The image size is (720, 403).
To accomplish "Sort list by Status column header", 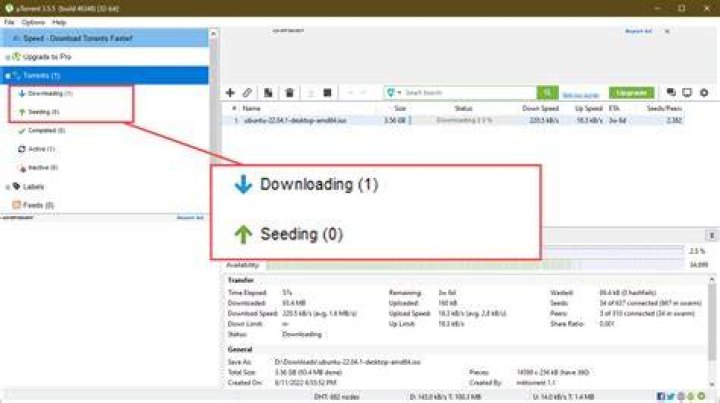I will click(463, 108).
